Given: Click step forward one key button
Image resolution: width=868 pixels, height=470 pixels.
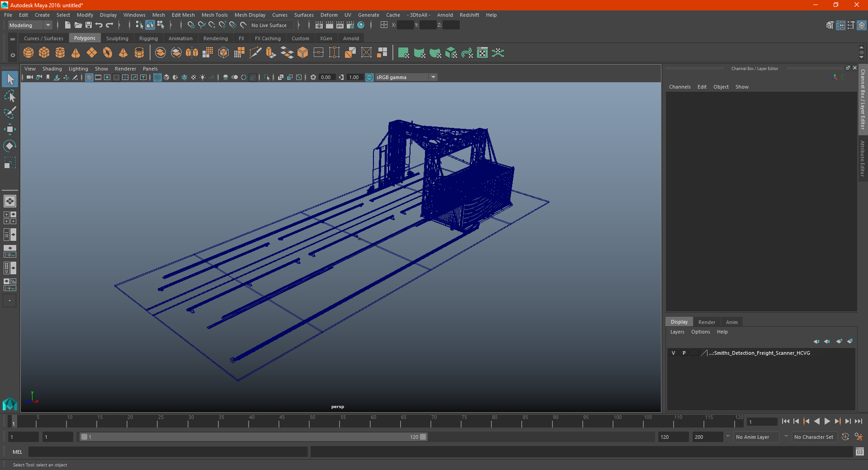Looking at the screenshot, I should click(x=838, y=421).
